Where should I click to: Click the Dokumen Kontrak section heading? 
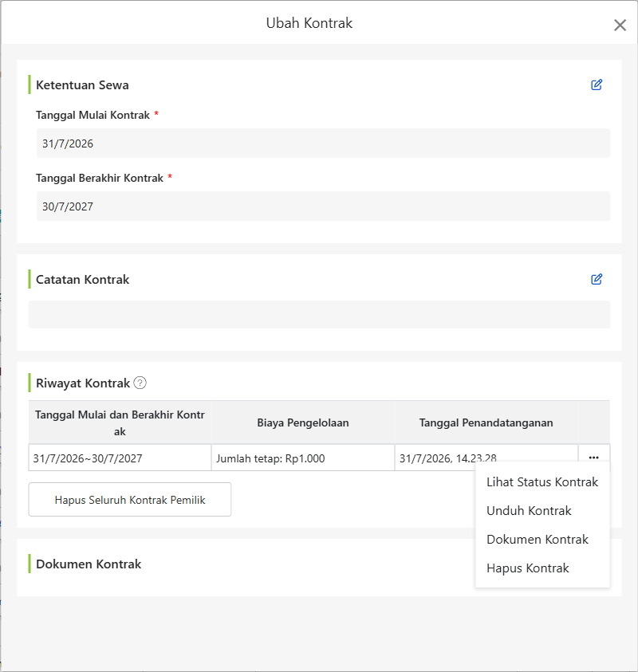[89, 564]
